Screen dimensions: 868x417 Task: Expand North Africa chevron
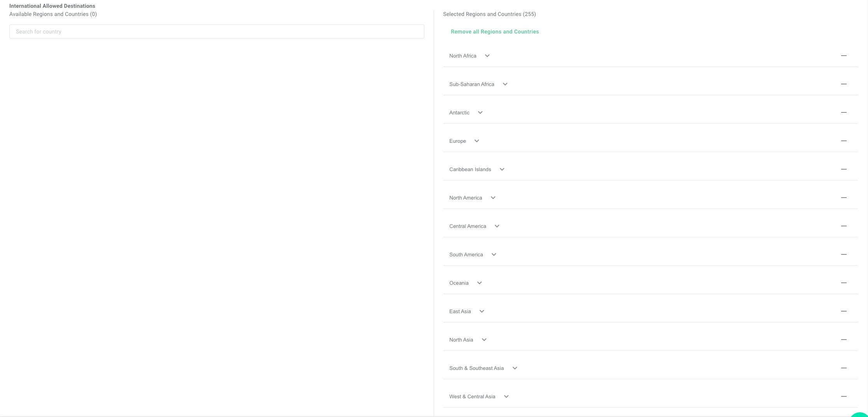pyautogui.click(x=487, y=56)
